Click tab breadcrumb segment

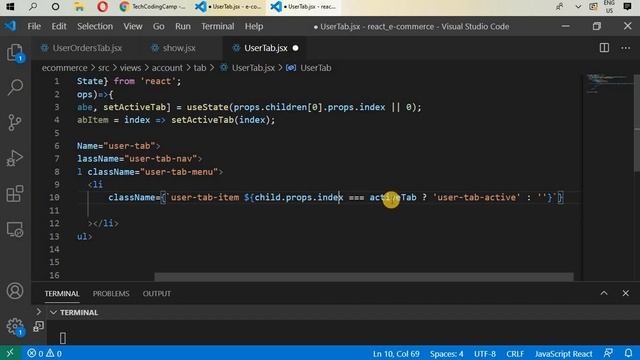tap(200, 68)
